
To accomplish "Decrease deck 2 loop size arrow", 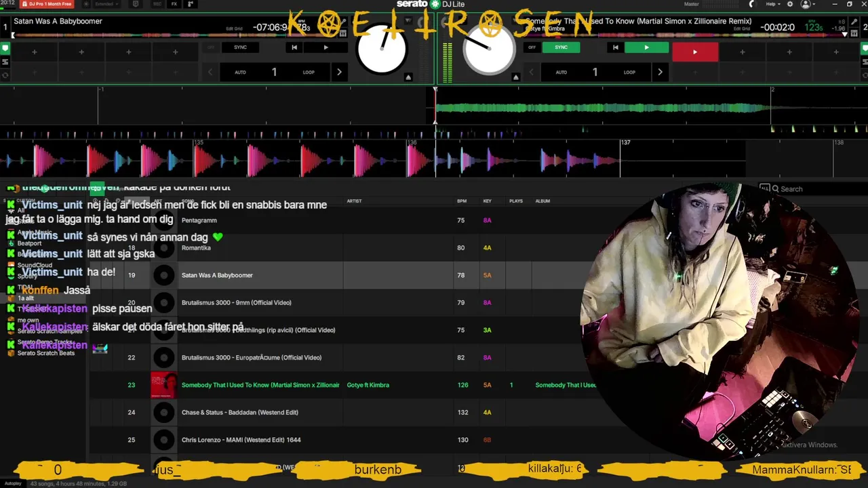I will pyautogui.click(x=531, y=72).
